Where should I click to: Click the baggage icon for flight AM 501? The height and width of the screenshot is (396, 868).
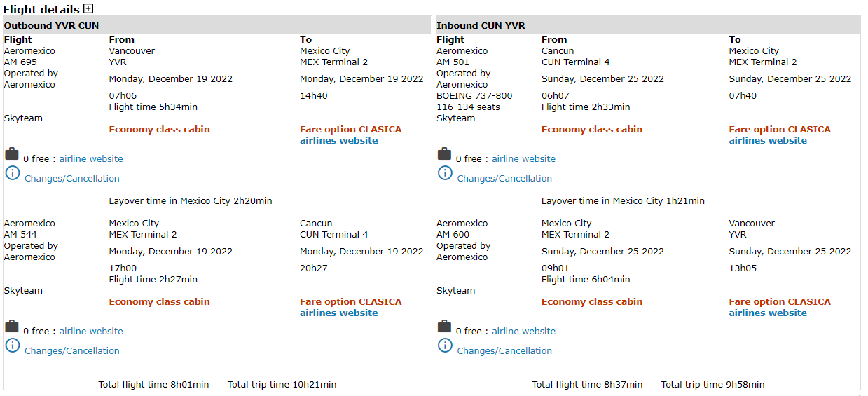444,154
